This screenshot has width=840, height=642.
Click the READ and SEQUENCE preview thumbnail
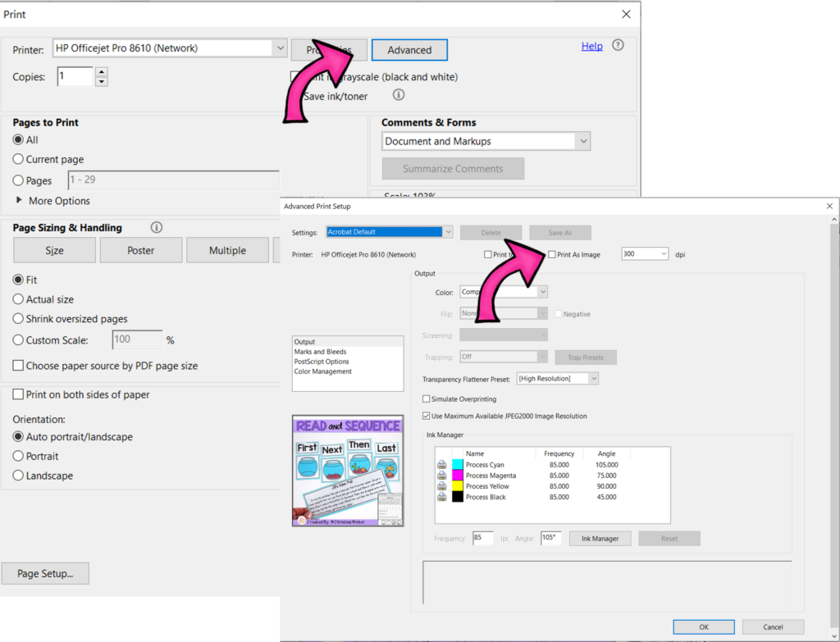pos(348,470)
